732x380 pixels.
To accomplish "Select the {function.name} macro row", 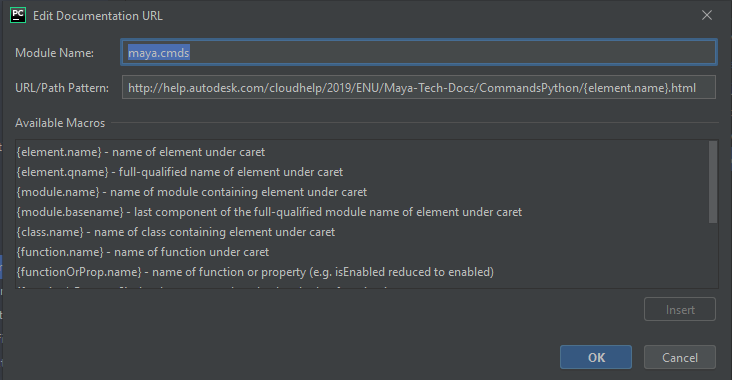I will (362, 252).
